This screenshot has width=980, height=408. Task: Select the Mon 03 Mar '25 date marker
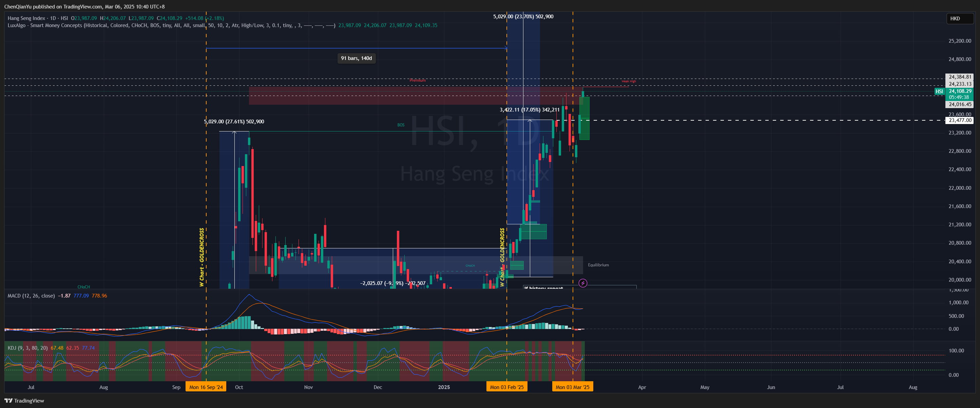(x=572, y=387)
